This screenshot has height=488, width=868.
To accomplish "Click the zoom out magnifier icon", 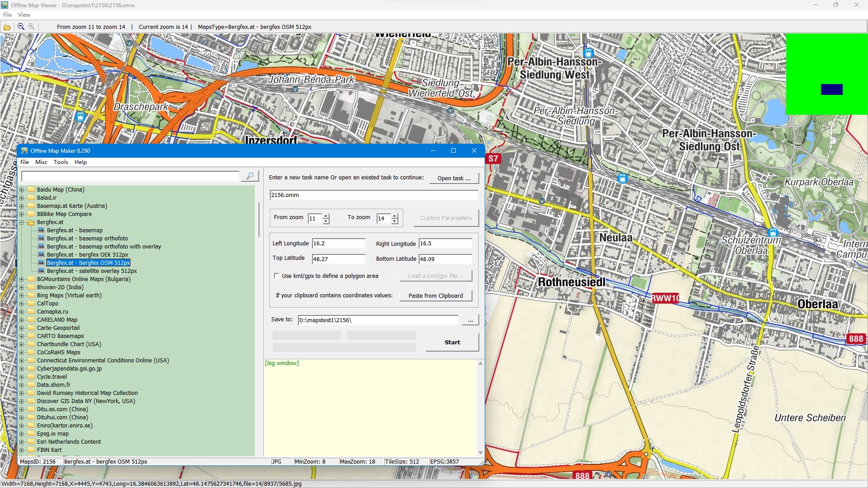I will pyautogui.click(x=21, y=27).
